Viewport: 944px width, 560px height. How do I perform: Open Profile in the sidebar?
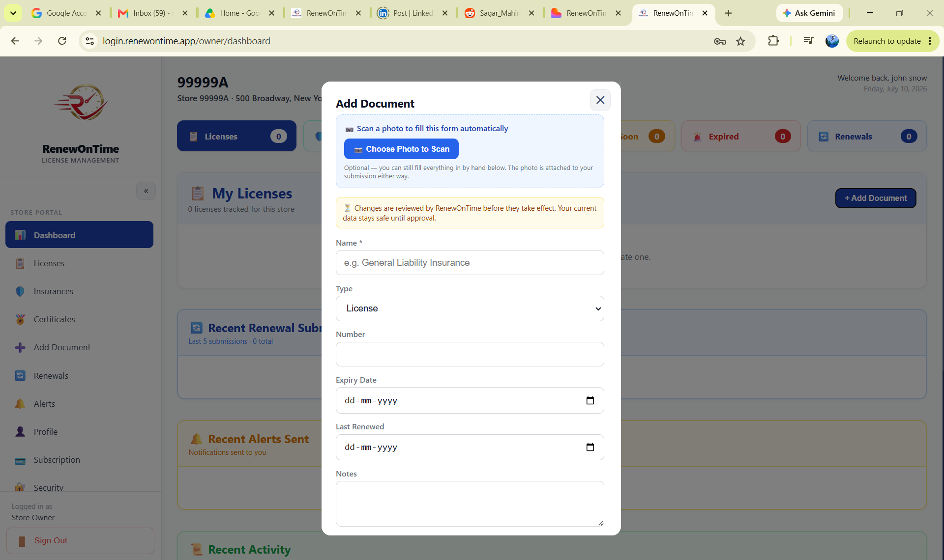pyautogui.click(x=79, y=432)
